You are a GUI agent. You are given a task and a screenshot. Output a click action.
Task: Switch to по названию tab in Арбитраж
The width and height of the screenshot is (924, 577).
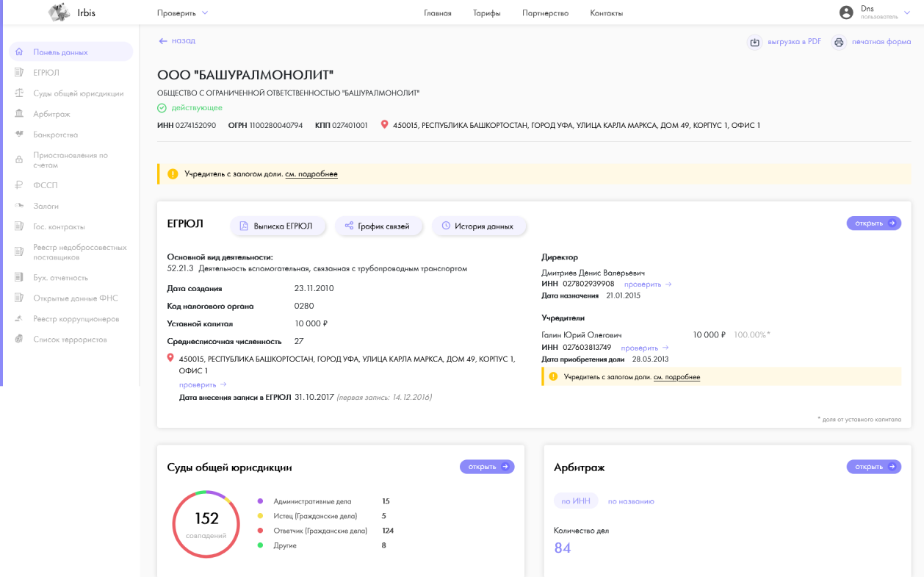coord(631,501)
